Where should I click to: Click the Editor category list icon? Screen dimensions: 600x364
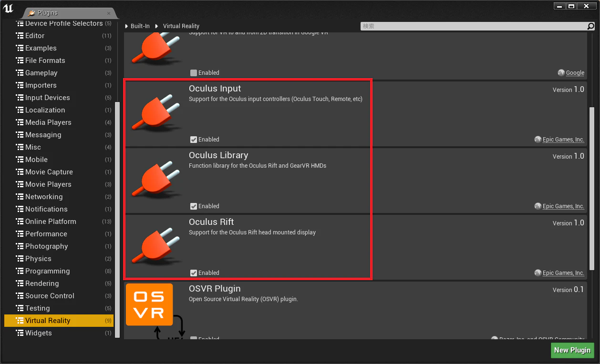click(20, 36)
